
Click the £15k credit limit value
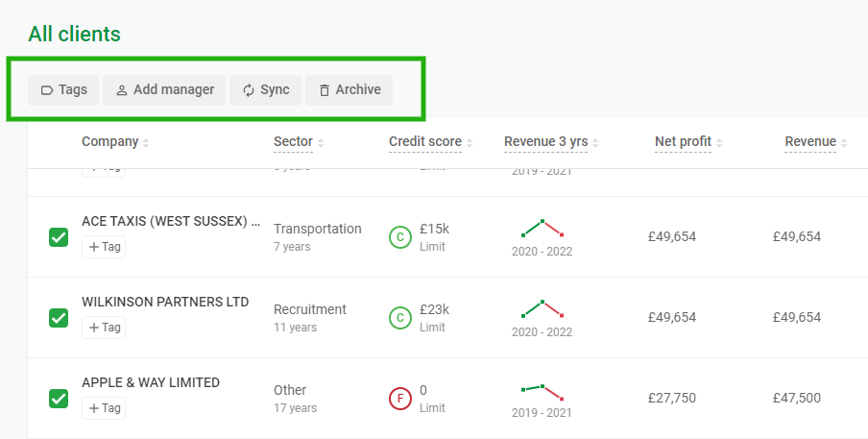(x=435, y=229)
